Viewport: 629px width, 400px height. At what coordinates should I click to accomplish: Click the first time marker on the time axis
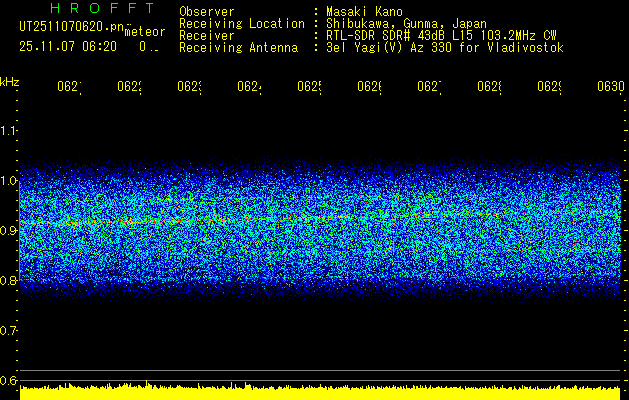(x=69, y=87)
